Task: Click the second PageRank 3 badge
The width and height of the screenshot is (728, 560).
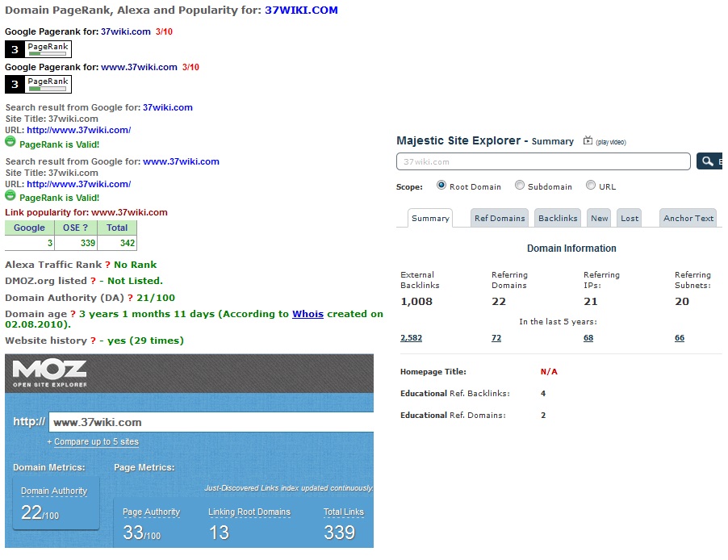Action: (38, 84)
